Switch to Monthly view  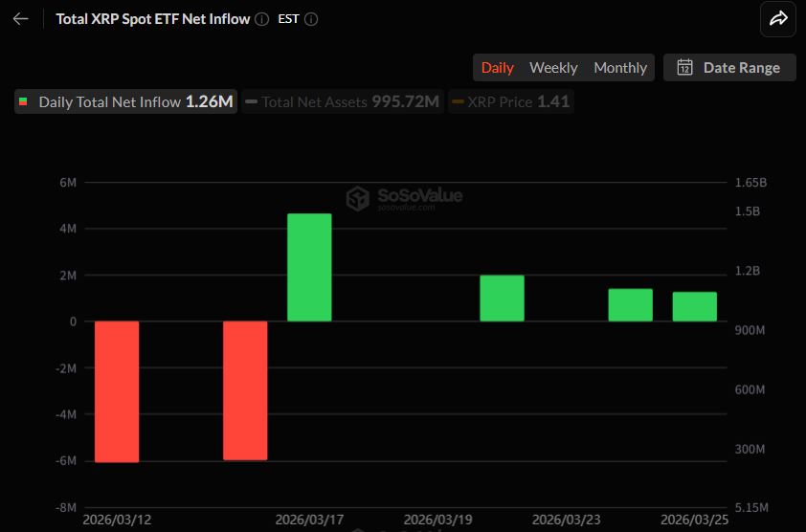click(x=620, y=67)
